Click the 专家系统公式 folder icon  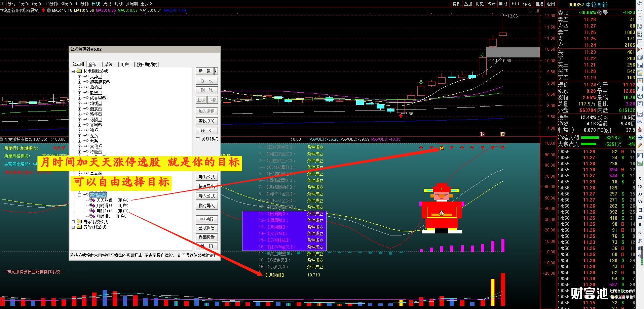pyautogui.click(x=79, y=222)
